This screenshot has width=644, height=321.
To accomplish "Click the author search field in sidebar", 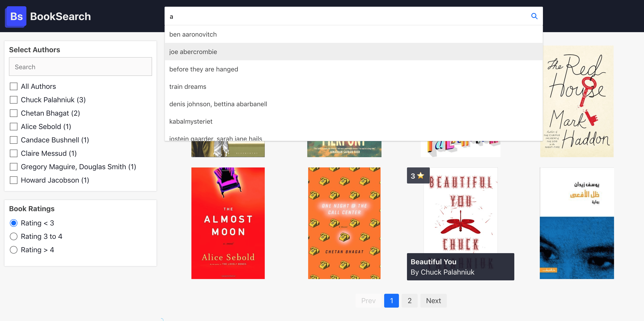I will tap(80, 66).
